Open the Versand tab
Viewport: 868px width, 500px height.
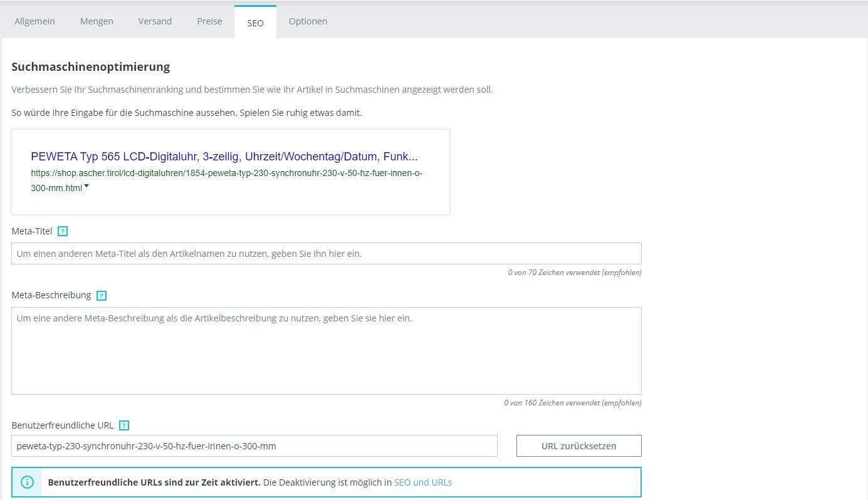pos(155,21)
